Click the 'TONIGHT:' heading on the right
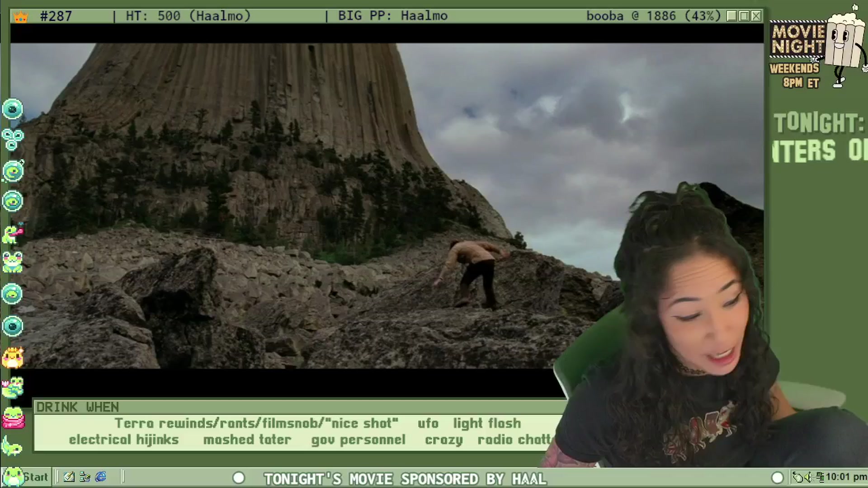The height and width of the screenshot is (488, 868). tap(819, 123)
